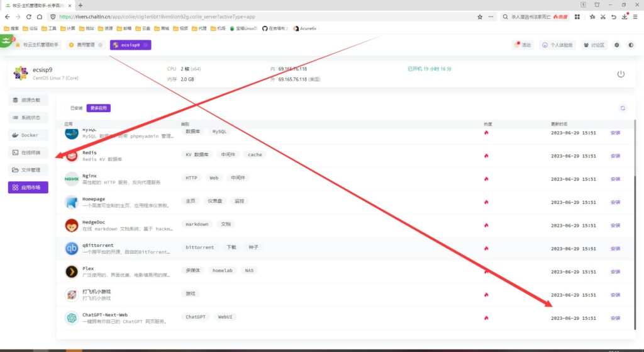The height and width of the screenshot is (352, 644).
Task: Click the MySQL app logo
Action: [x=72, y=133]
